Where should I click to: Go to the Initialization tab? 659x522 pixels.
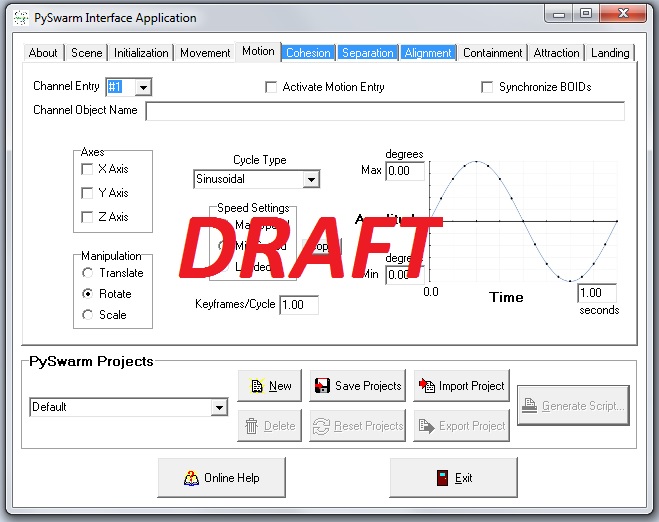tap(141, 53)
